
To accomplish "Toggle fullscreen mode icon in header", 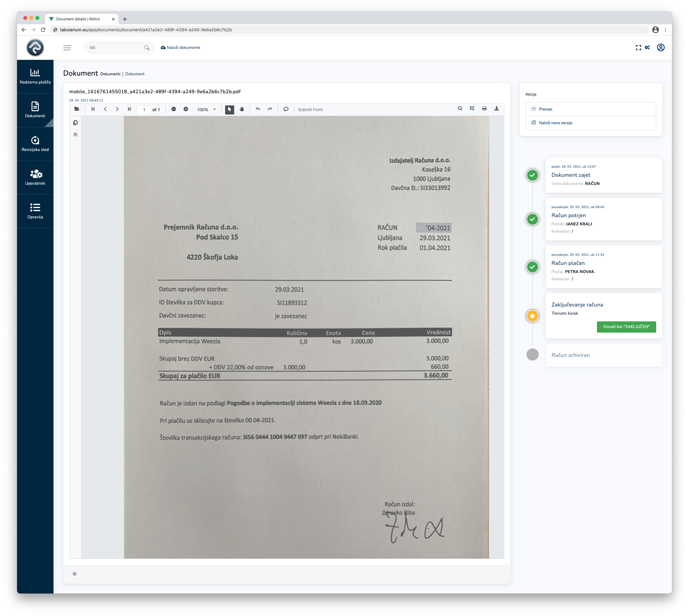I will (639, 48).
